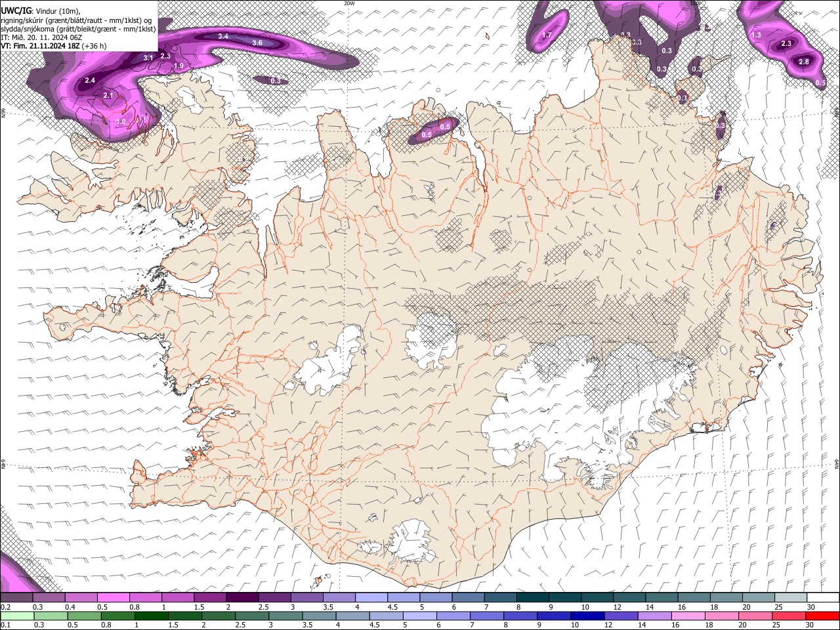Click the '(+36 h)' forecast offset text

point(95,46)
